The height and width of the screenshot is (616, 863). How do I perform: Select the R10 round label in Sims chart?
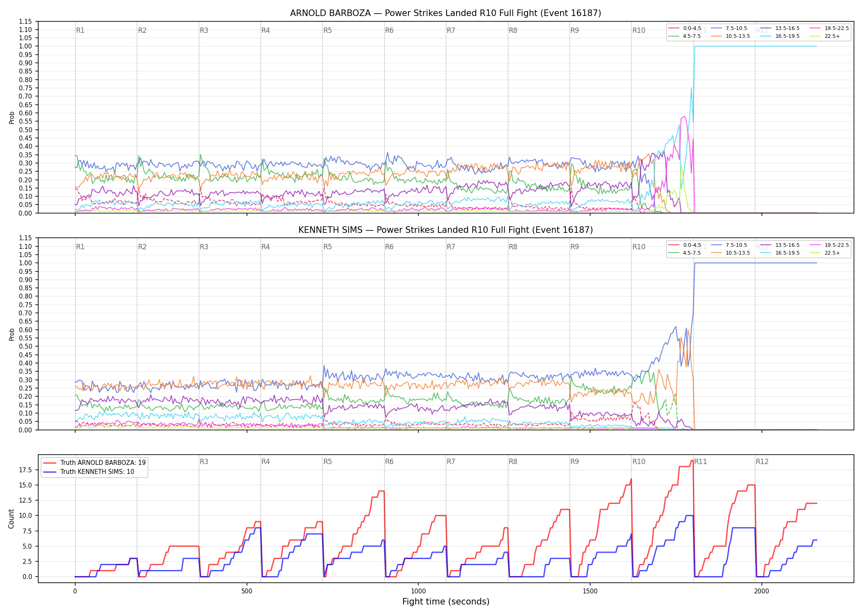[x=639, y=247]
